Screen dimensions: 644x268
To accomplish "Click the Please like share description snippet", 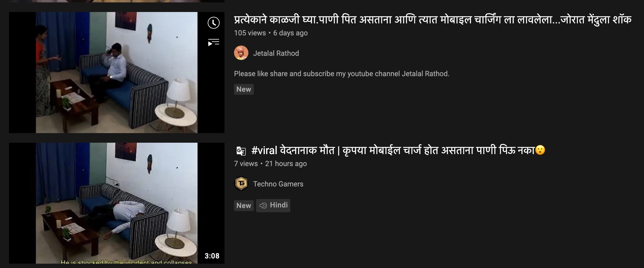I will pyautogui.click(x=342, y=74).
